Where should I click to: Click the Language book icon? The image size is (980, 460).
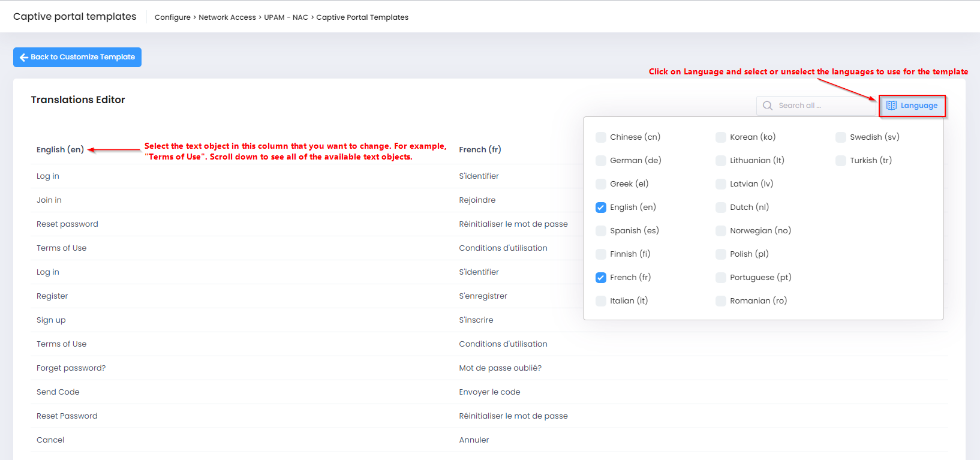pos(891,106)
